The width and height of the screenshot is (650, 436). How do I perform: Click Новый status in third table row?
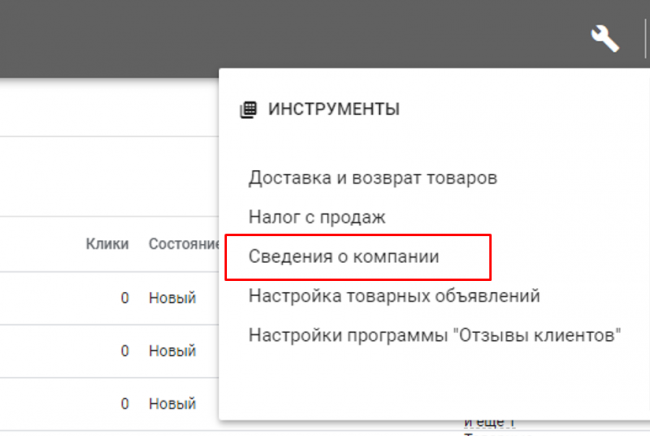click(x=172, y=404)
